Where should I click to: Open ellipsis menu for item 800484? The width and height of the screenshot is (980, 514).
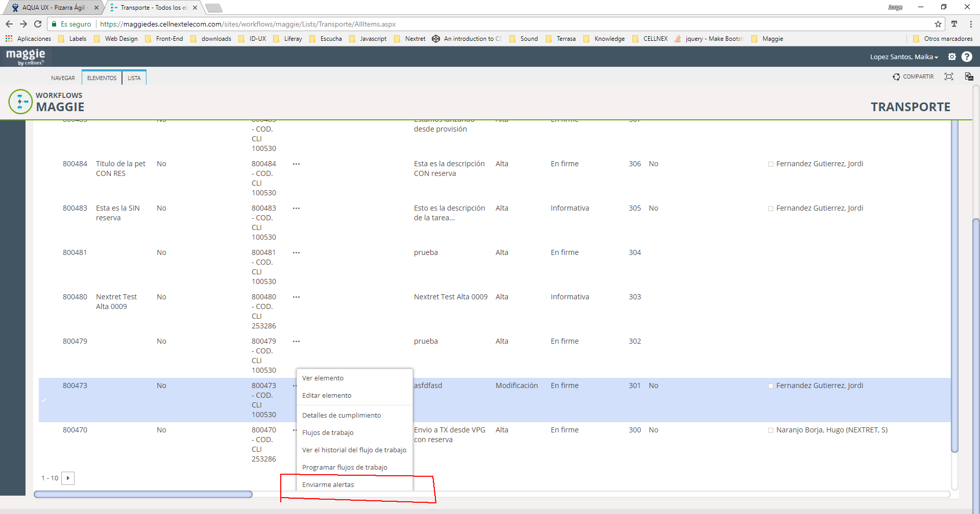coord(296,164)
